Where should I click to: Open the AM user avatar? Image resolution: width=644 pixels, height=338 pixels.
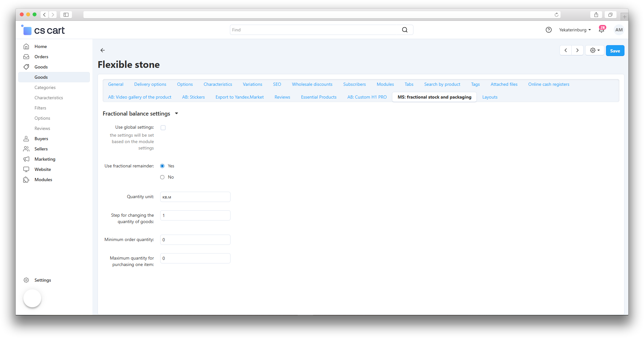pyautogui.click(x=619, y=30)
